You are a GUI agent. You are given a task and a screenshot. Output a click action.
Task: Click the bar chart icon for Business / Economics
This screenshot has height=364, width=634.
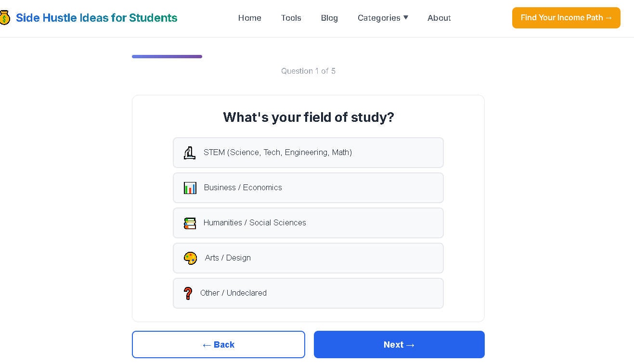pyautogui.click(x=190, y=188)
